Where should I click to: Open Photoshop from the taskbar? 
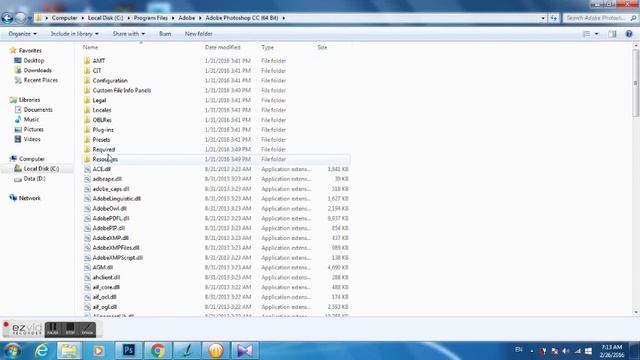click(x=129, y=351)
